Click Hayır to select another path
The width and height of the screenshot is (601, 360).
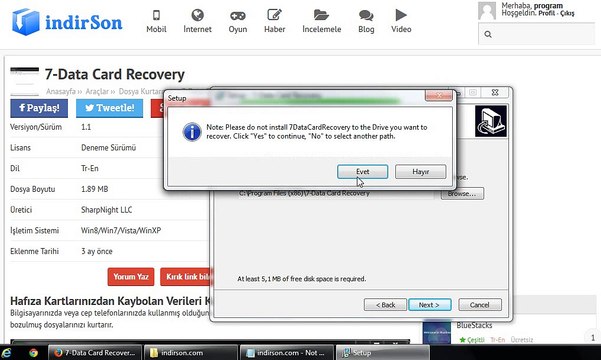coord(420,172)
